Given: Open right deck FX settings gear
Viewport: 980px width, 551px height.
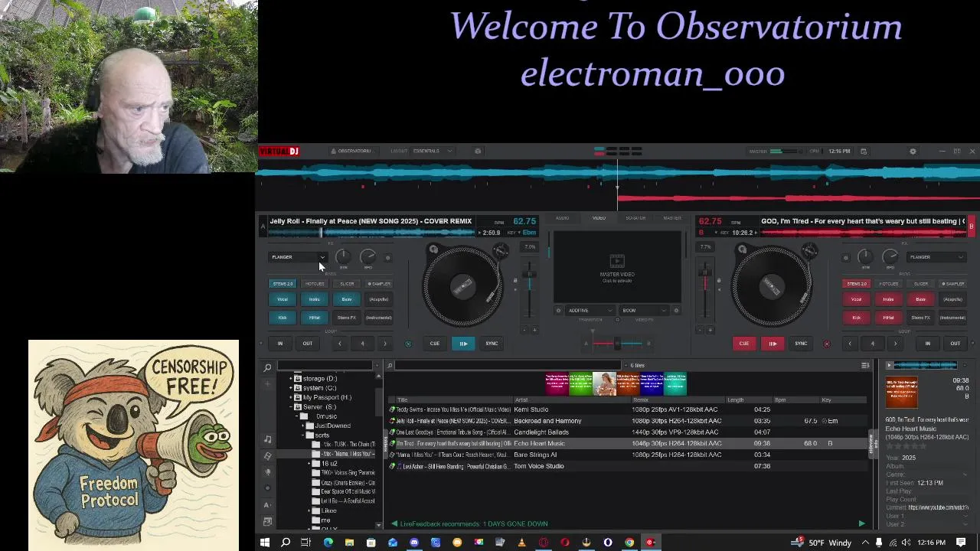Looking at the screenshot, I should pos(846,258).
